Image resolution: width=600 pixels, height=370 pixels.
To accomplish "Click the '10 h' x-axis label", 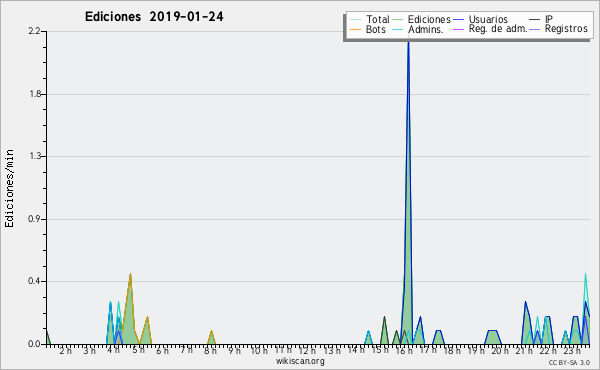I will coord(259,351).
